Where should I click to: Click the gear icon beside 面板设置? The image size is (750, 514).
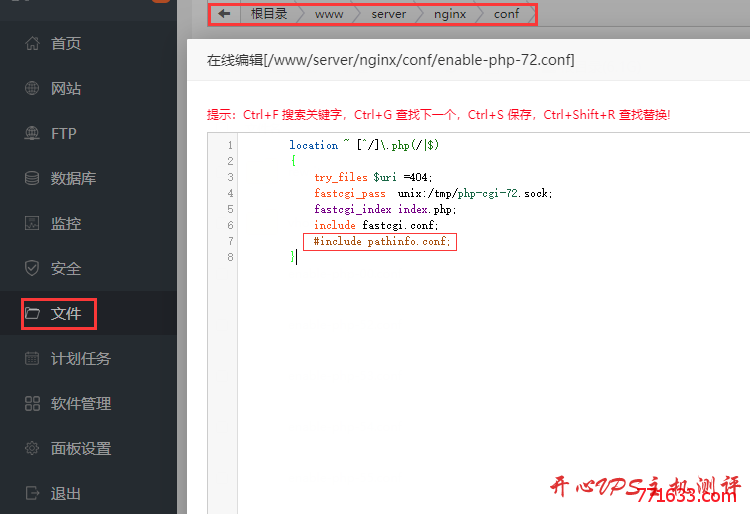(x=32, y=448)
